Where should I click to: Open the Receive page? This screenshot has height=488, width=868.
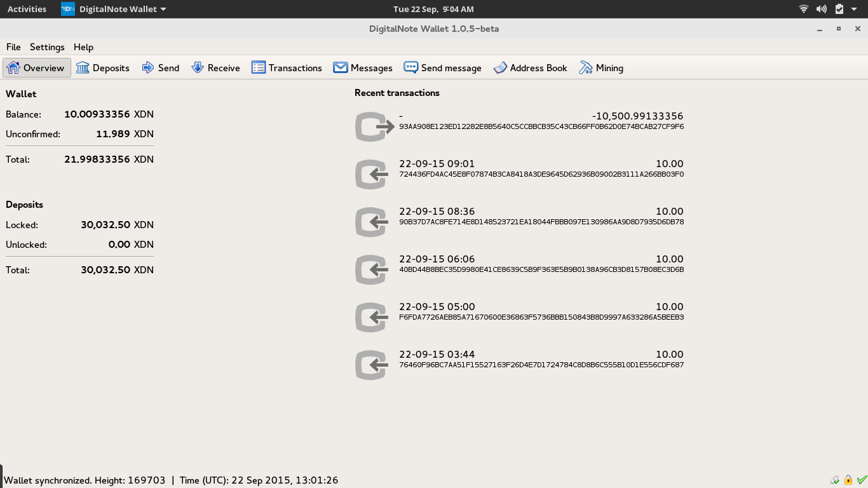coord(215,68)
